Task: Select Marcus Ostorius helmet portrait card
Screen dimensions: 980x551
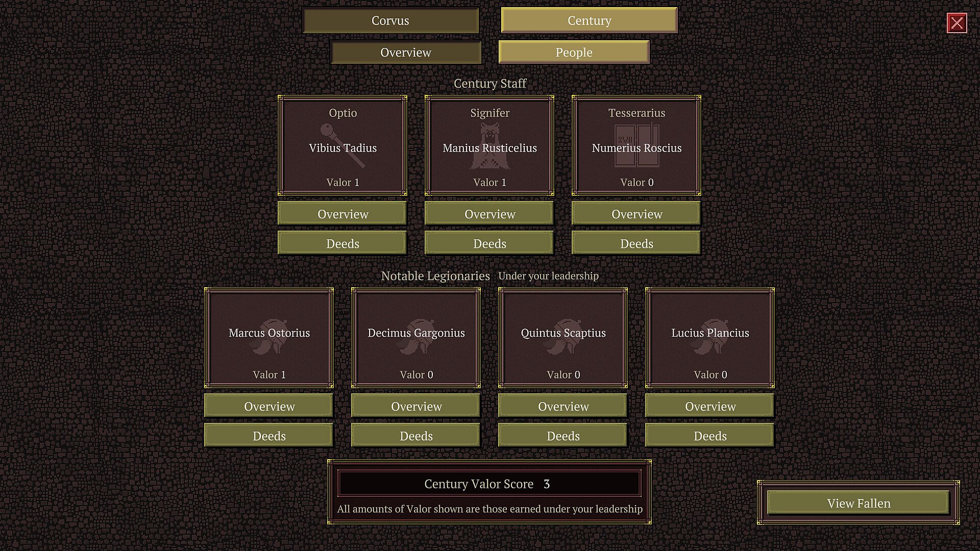Action: point(269,338)
